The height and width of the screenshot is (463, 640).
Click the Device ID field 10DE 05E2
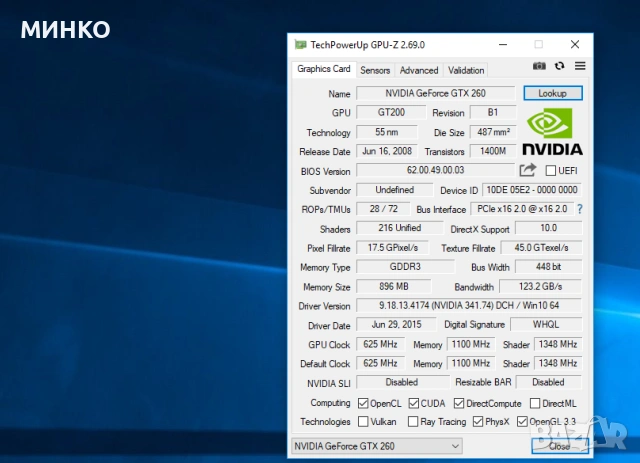[532, 190]
